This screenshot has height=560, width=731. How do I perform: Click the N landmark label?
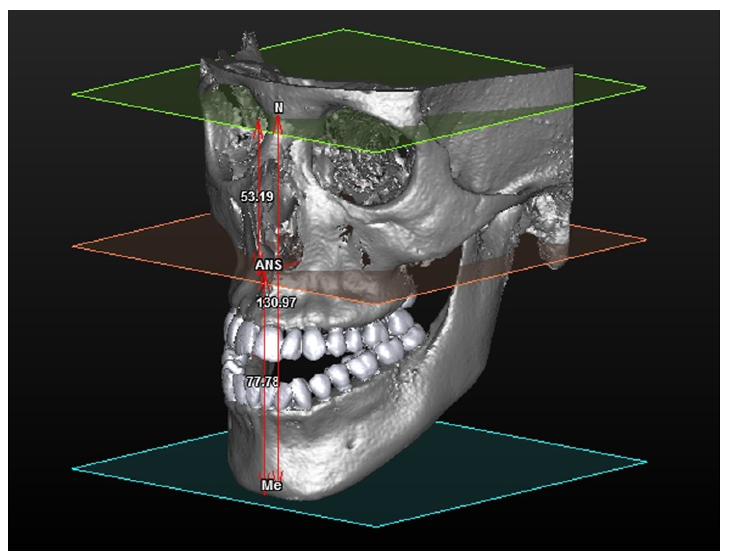click(278, 108)
